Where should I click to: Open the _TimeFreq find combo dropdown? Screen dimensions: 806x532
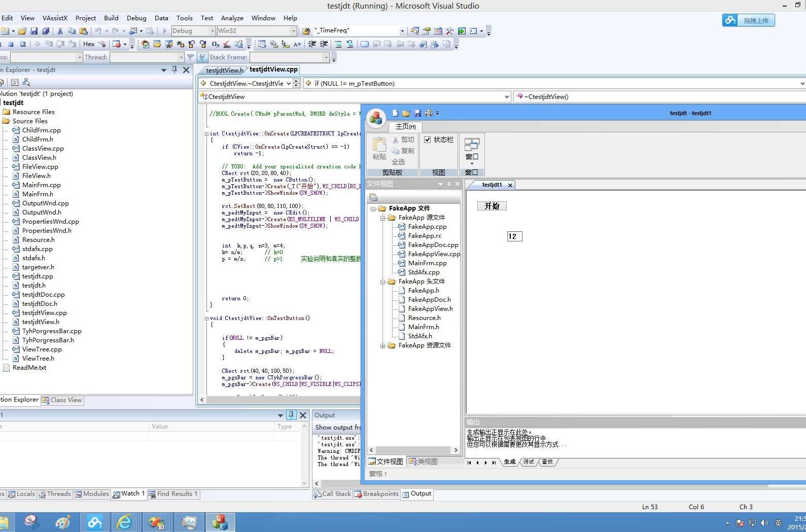[x=402, y=31]
